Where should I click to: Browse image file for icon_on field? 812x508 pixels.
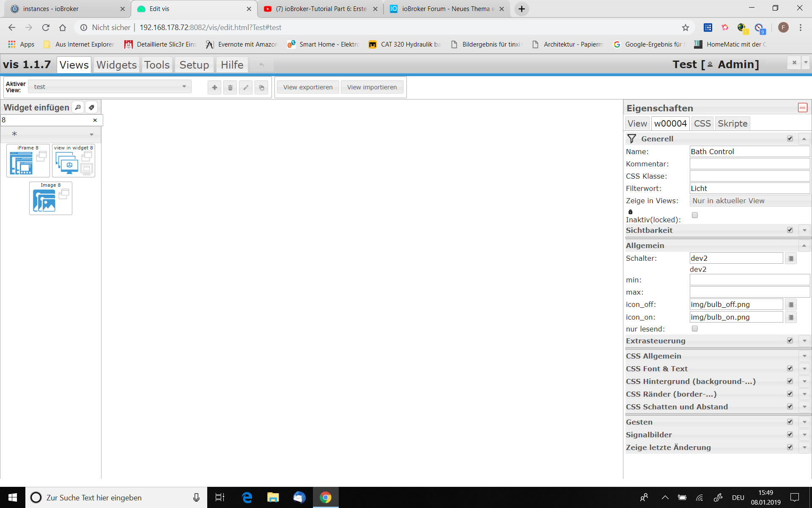[791, 317]
